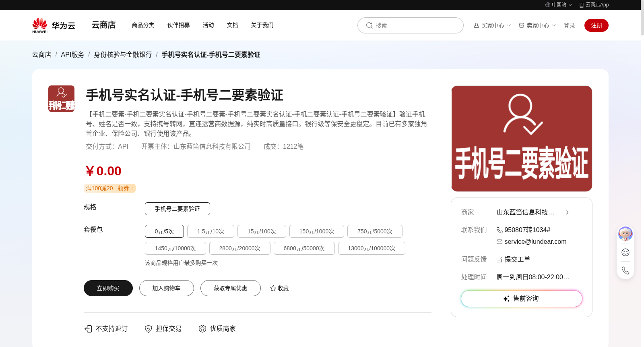This screenshot has height=347, width=644.
Task: Expand the 买家中心 dropdown arrow
Action: (509, 25)
